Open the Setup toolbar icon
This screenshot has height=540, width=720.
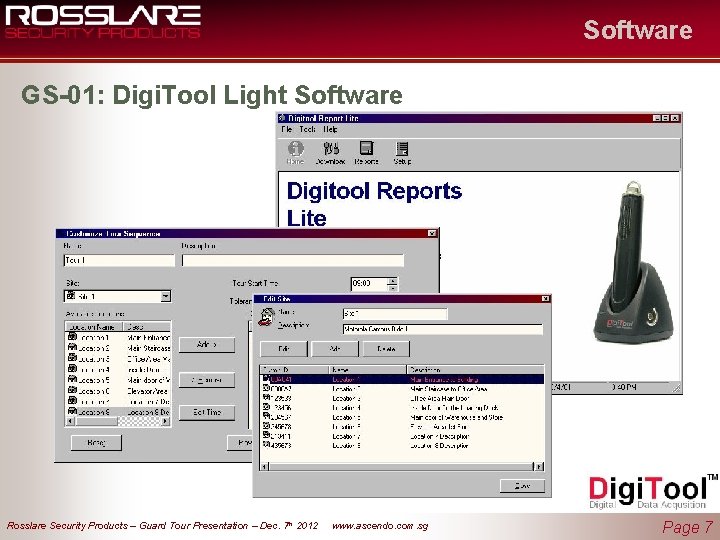click(x=402, y=153)
